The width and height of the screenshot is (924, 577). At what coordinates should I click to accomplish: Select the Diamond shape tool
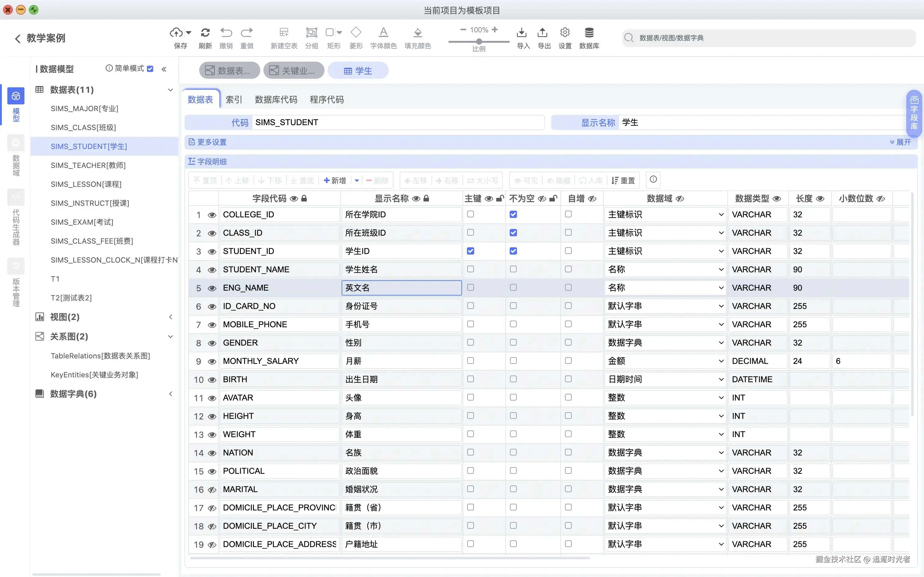tap(356, 33)
